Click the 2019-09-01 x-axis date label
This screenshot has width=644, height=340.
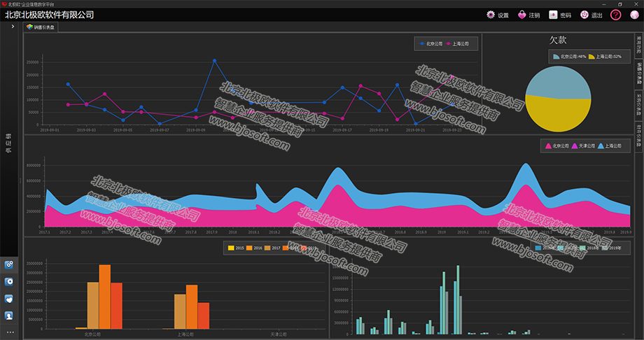point(50,129)
